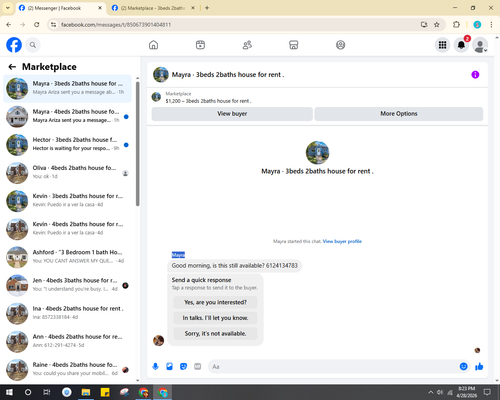The height and width of the screenshot is (400, 500).
Task: Switch to the Messenger Facebook browser tab
Action: pos(60,8)
